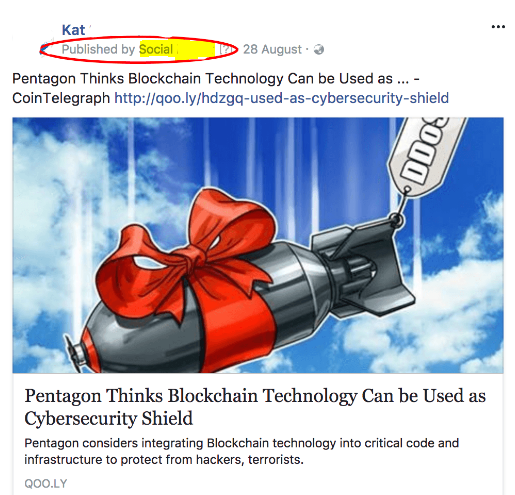Open the highlighted Social publisher link
The image size is (515, 495).
click(x=177, y=49)
